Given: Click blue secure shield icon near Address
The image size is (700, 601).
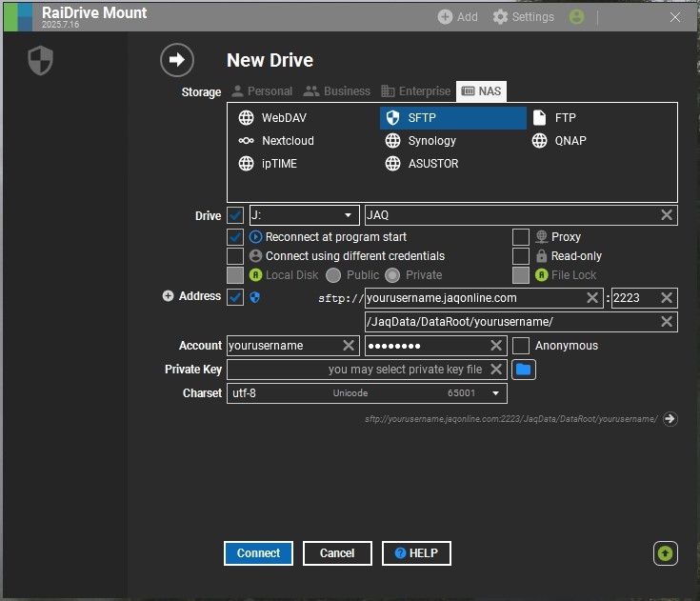Looking at the screenshot, I should (255, 297).
